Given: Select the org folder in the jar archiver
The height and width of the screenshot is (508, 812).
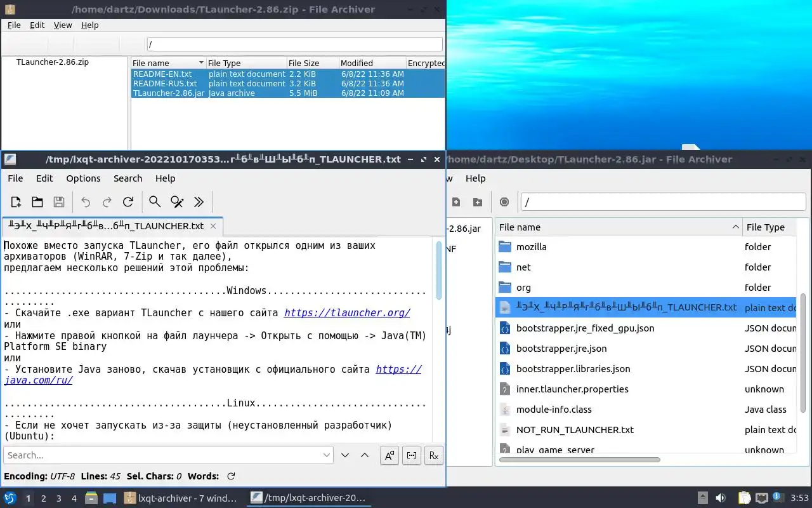Looking at the screenshot, I should point(646,288).
